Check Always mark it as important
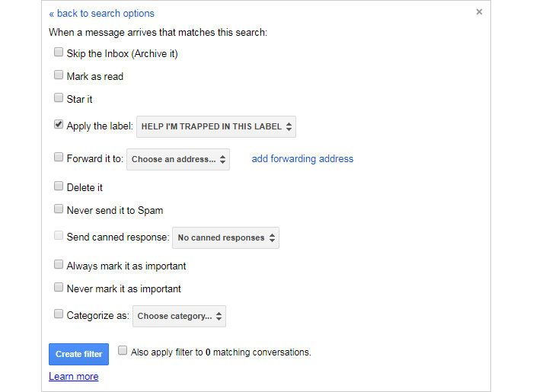533x392 pixels. (x=59, y=265)
